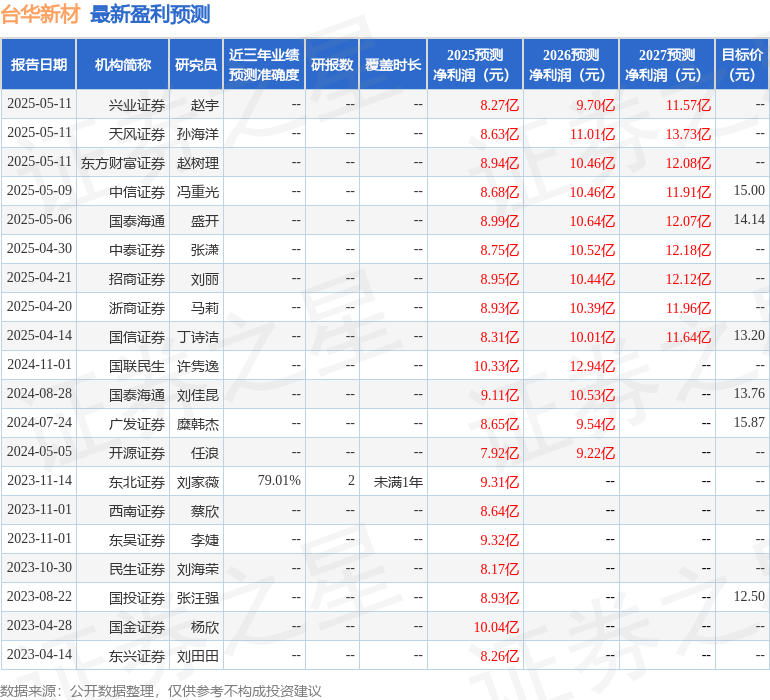The height and width of the screenshot is (700, 770).
Task: Click the 台华新材 stock name in title
Action: pos(41,15)
